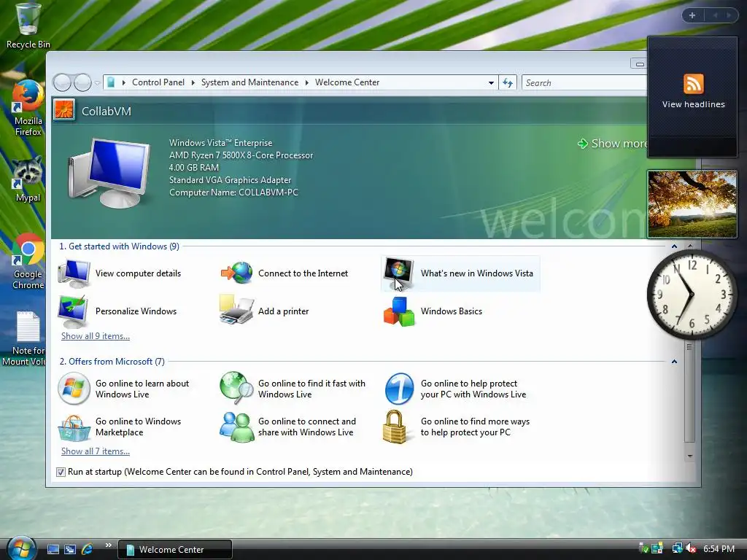Open the Recycle Bin desktop icon
The width and height of the screenshot is (747, 560).
28,26
